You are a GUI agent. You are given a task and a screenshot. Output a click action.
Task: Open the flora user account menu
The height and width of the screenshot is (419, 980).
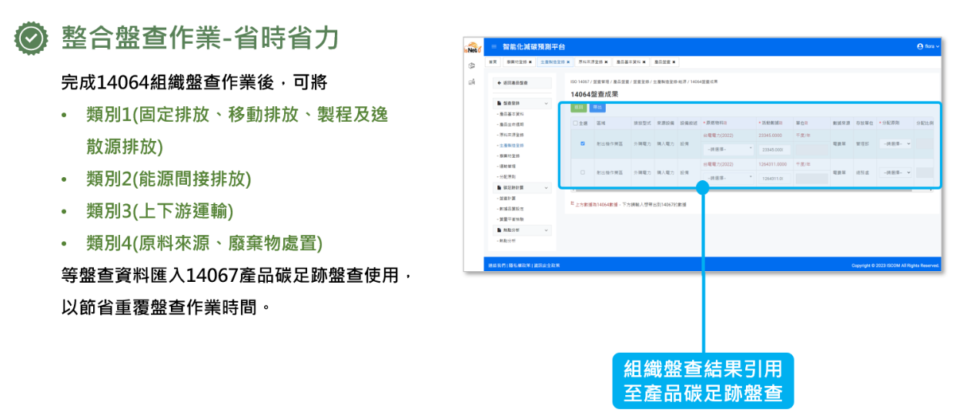928,47
